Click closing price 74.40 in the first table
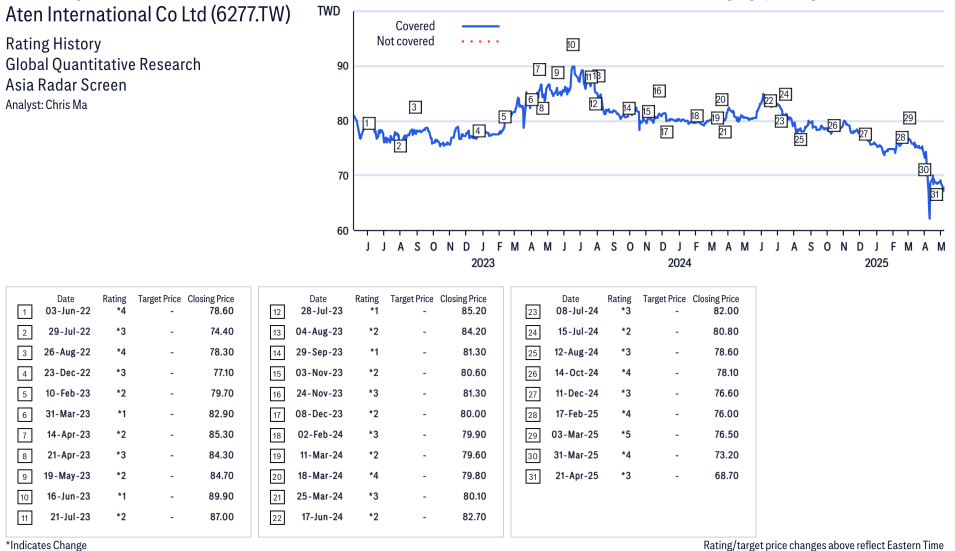Image resolution: width=955 pixels, height=551 pixels. coord(222,332)
